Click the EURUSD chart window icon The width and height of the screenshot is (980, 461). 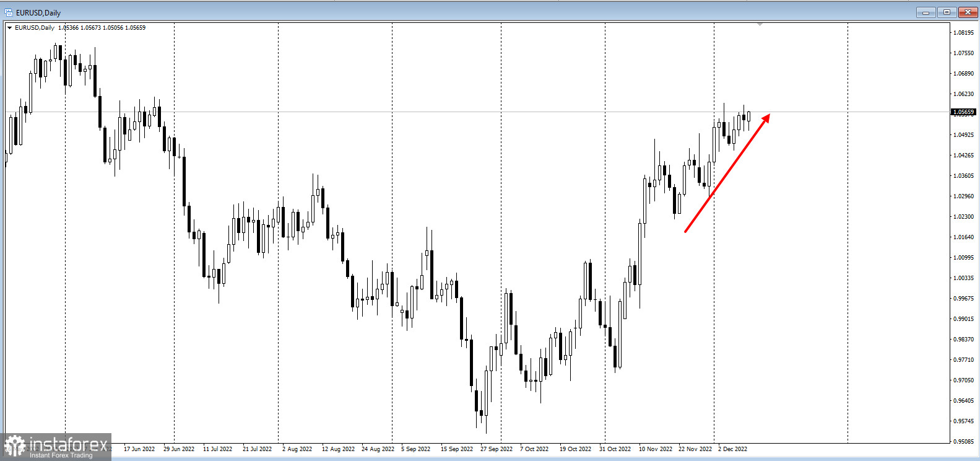(9, 12)
